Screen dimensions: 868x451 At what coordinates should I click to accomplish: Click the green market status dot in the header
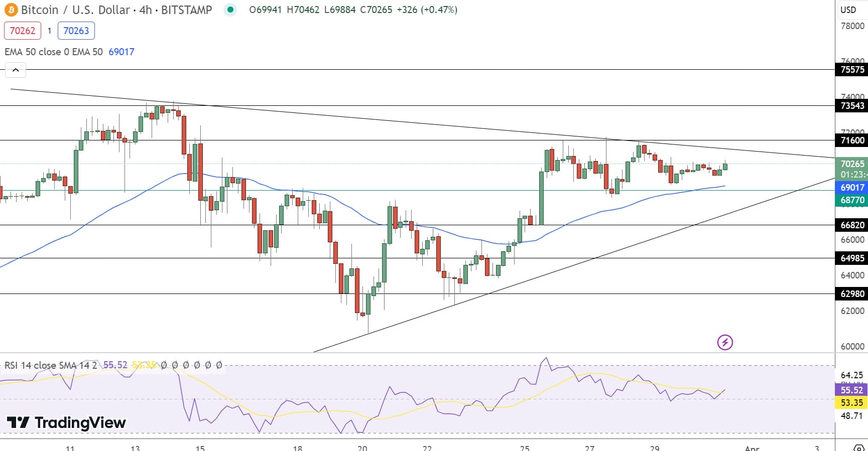click(230, 9)
